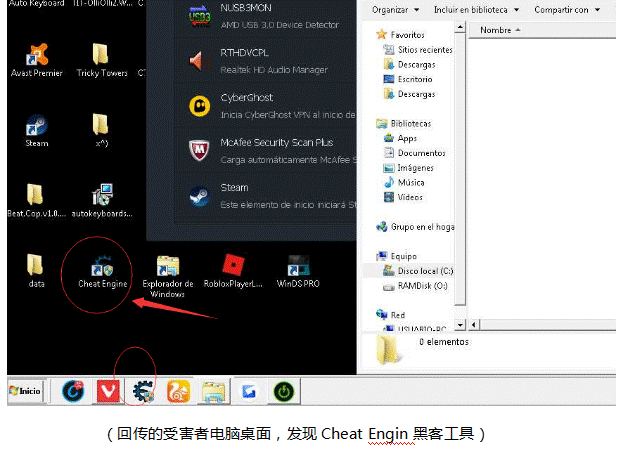Open the Música library
The image size is (623, 456).
pyautogui.click(x=404, y=182)
